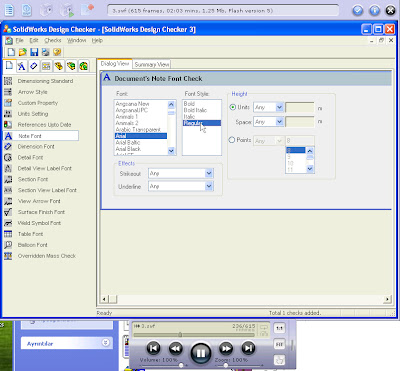400x371 pixels.
Task: Click the playback progress slider handle
Action: tap(180, 334)
